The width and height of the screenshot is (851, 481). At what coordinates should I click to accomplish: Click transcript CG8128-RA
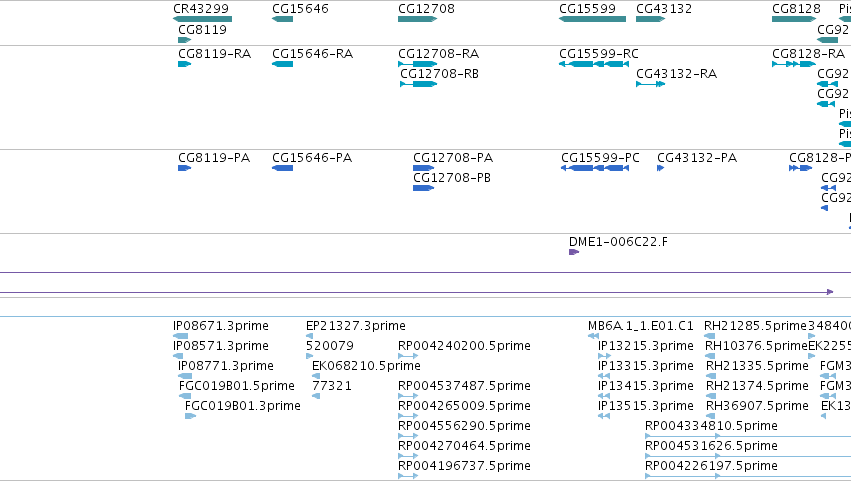pyautogui.click(x=793, y=64)
